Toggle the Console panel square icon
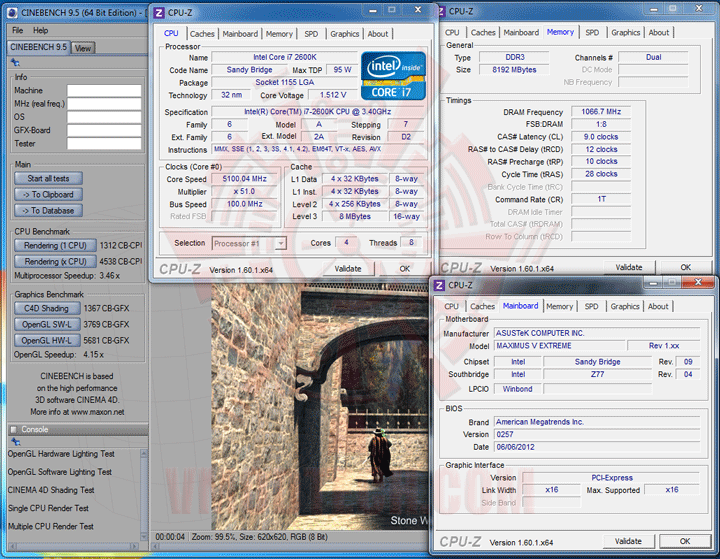 click(13, 429)
